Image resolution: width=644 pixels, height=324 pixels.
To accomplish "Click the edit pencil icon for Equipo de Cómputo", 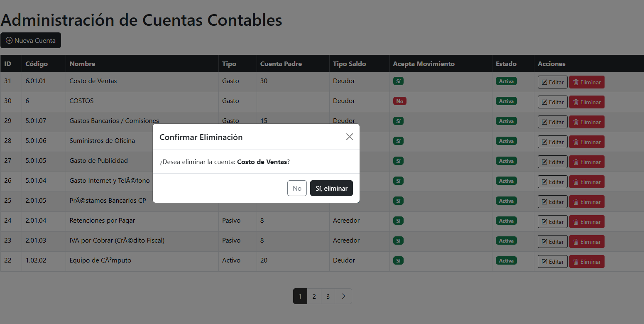I will (x=544, y=261).
